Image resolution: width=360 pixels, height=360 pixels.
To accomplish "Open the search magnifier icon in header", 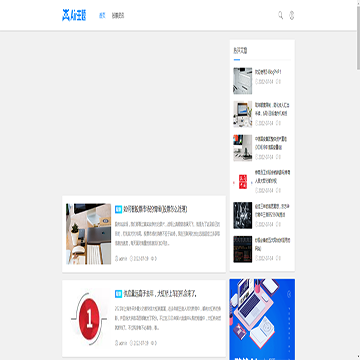I will (x=281, y=15).
